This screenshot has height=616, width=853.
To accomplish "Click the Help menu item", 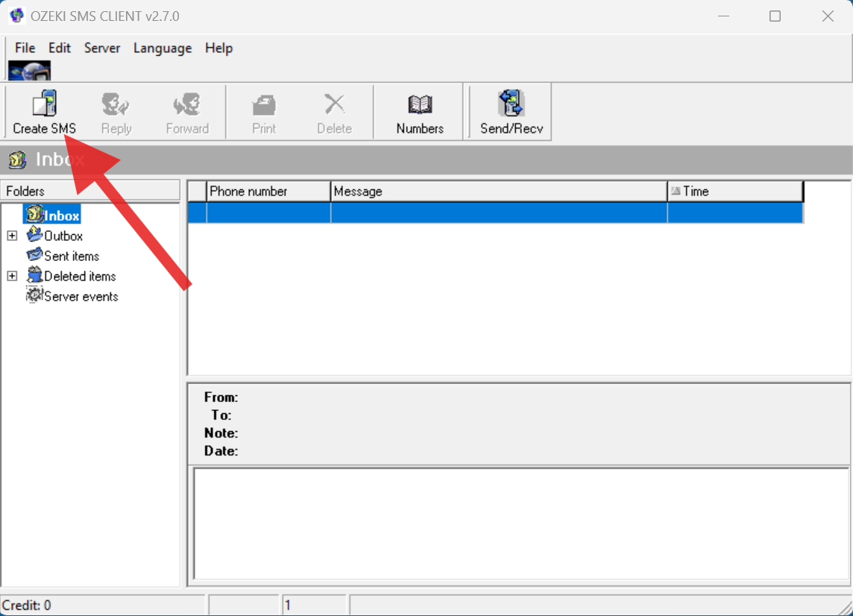I will click(218, 48).
